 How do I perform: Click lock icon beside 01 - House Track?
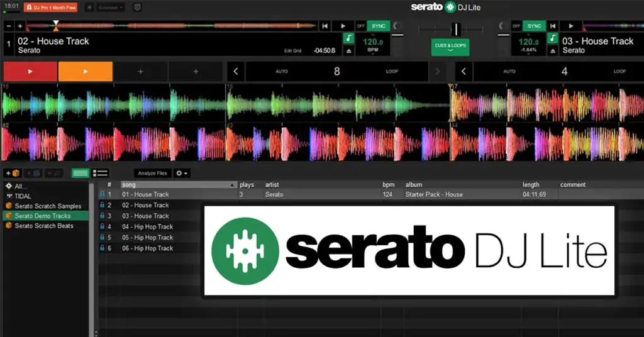[103, 194]
